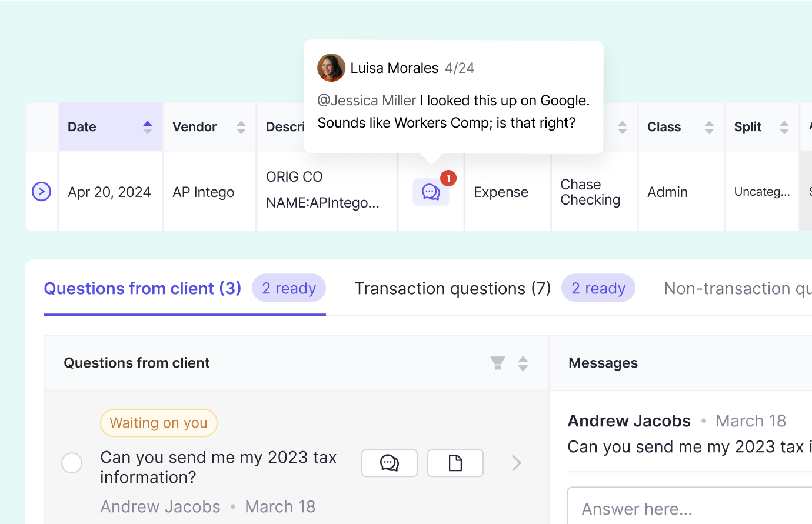The image size is (812, 524).
Task: Click the sort arrows in Questions from client header
Action: point(523,363)
